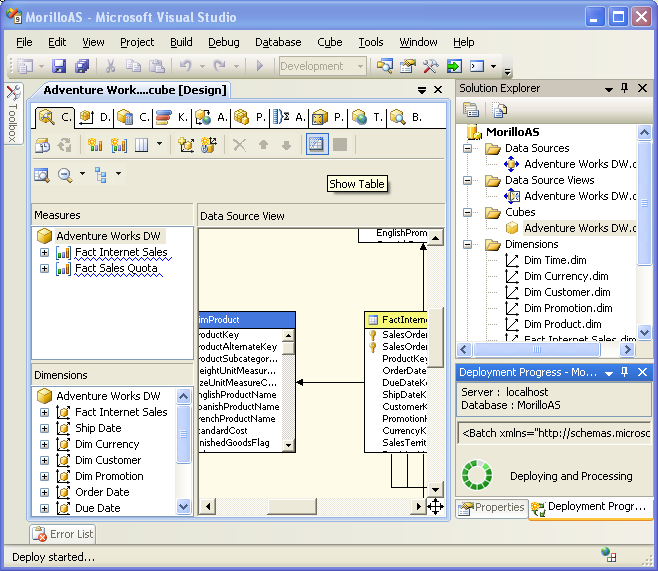Image resolution: width=658 pixels, height=571 pixels.
Task: Open the Toolbox side panel
Action: tap(13, 113)
